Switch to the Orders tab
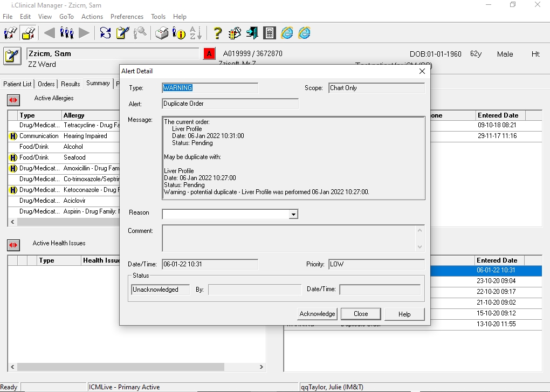This screenshot has height=392, width=550. (46, 84)
